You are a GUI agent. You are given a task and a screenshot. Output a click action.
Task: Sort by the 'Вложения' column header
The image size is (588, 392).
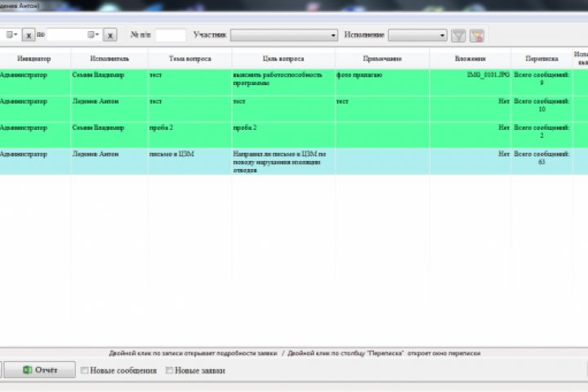tap(470, 59)
